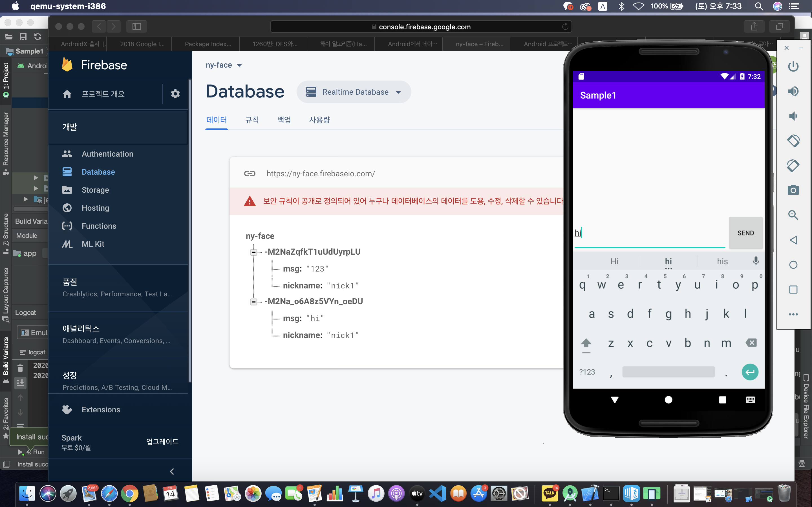Screen dimensions: 812x507
Task: Tap the microphone icon on keyboard
Action: [x=755, y=261]
